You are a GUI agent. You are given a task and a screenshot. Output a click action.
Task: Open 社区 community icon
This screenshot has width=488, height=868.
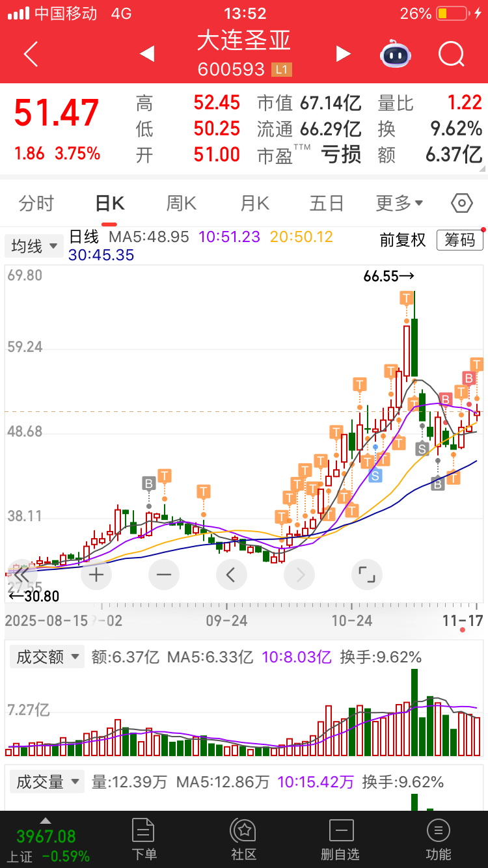point(244,839)
